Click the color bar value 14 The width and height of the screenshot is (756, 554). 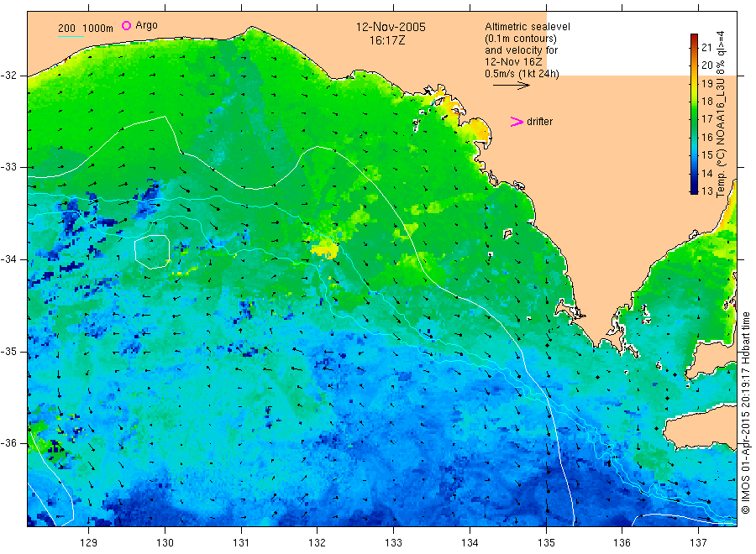click(706, 174)
